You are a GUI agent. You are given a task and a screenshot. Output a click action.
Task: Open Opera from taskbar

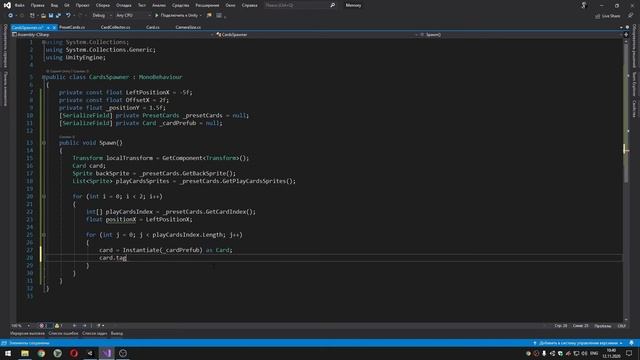point(74,353)
